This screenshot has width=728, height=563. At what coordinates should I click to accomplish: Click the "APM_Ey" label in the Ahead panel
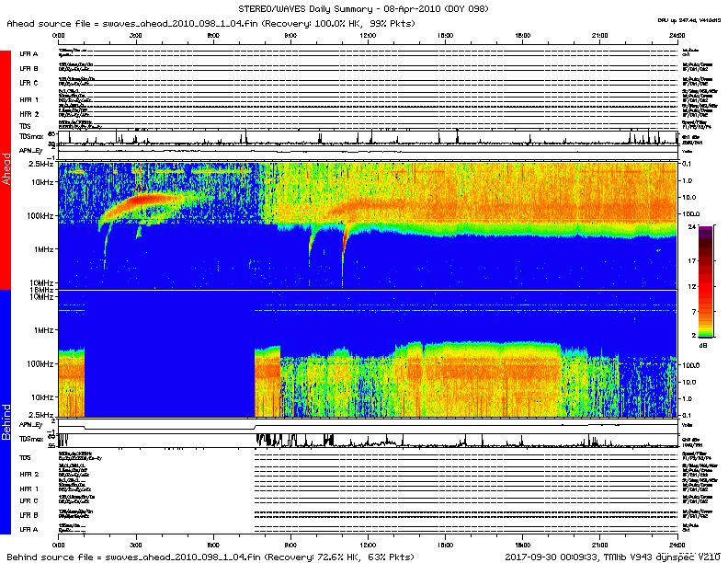click(30, 153)
